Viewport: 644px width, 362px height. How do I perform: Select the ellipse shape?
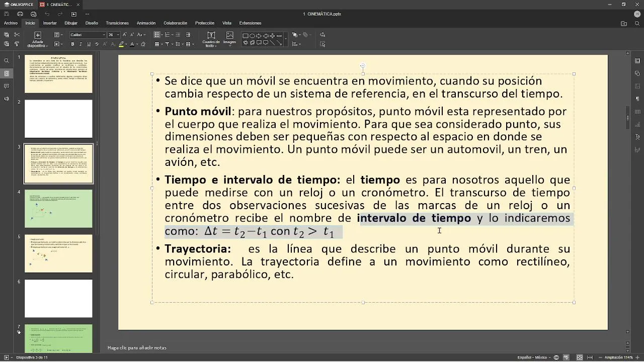point(252,36)
